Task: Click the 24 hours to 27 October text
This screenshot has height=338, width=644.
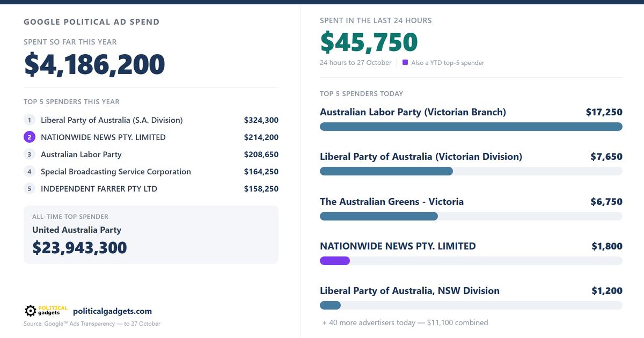Action: 356,62
